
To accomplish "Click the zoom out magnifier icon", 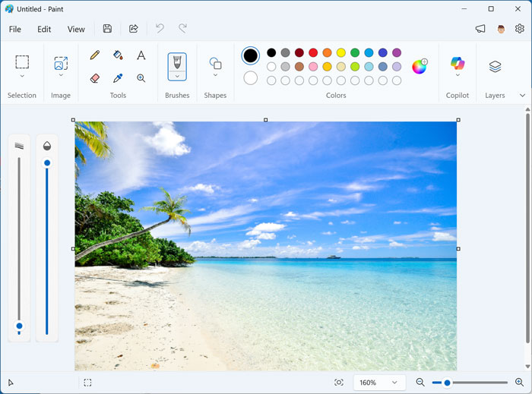I will pyautogui.click(x=420, y=382).
